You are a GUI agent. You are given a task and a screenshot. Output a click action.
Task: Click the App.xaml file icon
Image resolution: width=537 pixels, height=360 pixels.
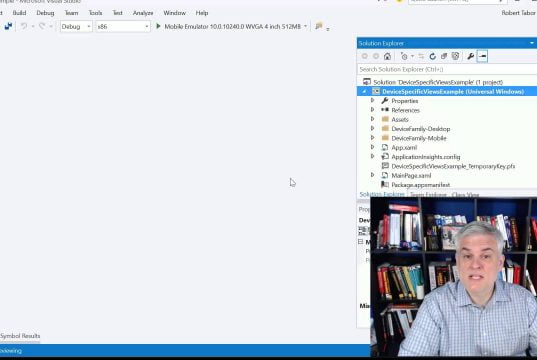385,147
